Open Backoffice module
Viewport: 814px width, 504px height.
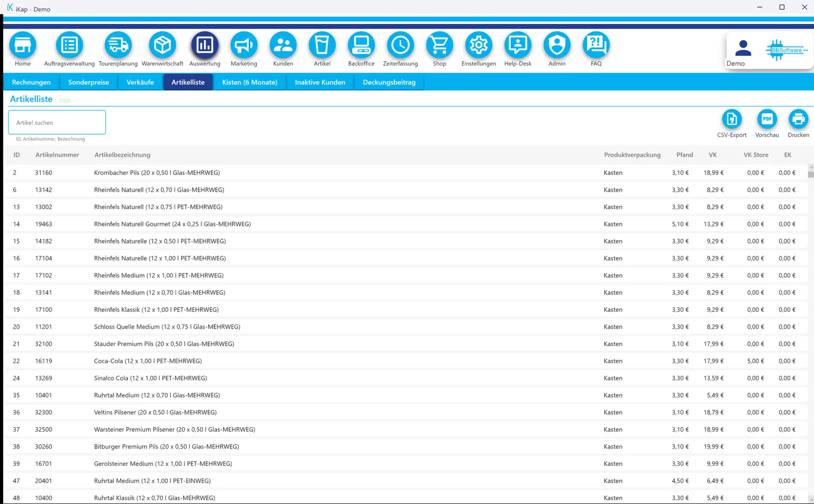(361, 45)
